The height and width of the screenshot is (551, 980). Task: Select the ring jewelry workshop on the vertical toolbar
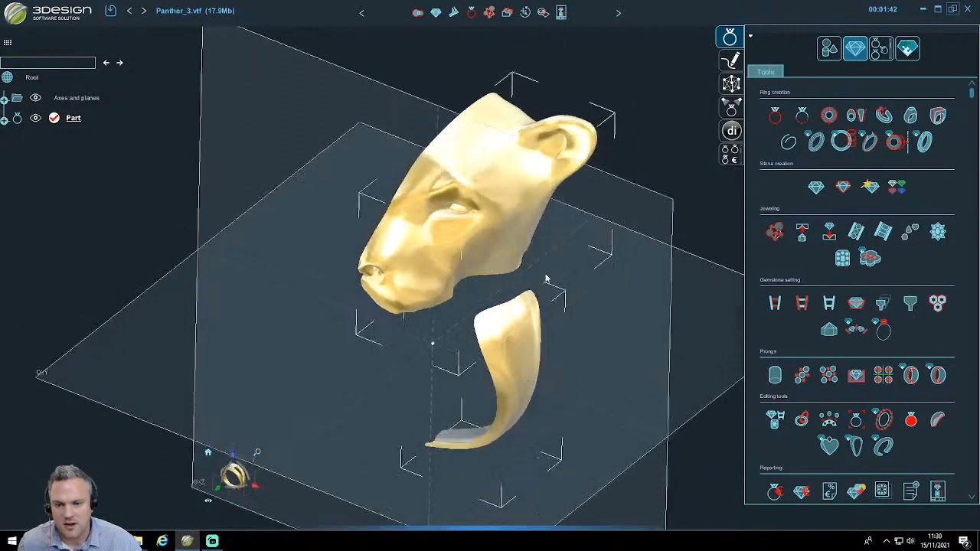coord(730,37)
